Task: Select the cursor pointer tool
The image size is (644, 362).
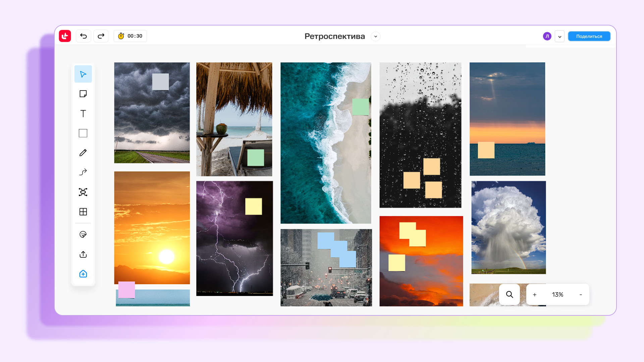Action: click(83, 74)
